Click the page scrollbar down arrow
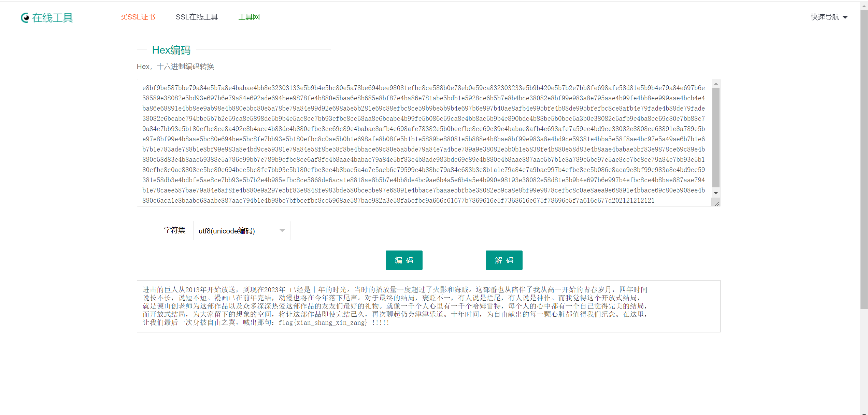Image resolution: width=868 pixels, height=415 pixels. 864,413
